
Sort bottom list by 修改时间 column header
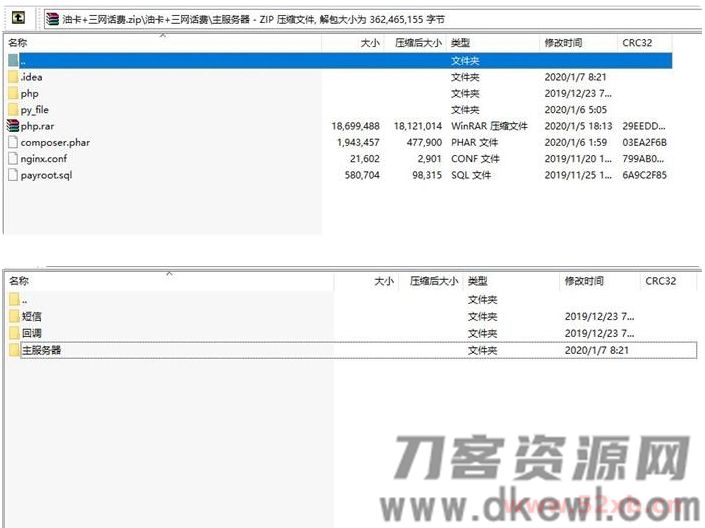point(584,281)
